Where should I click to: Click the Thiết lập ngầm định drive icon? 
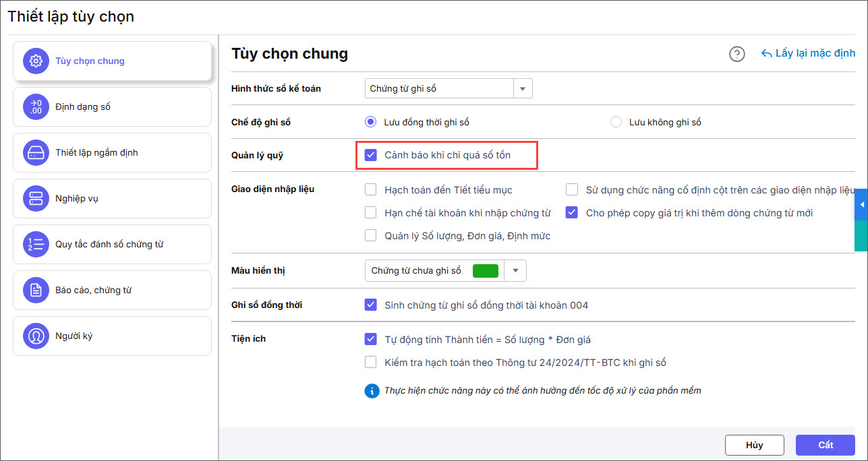(36, 153)
